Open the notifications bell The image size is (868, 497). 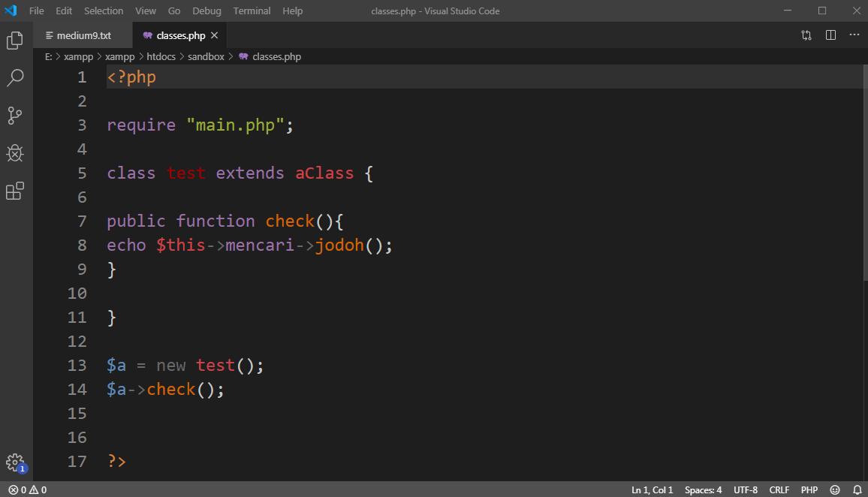857,489
